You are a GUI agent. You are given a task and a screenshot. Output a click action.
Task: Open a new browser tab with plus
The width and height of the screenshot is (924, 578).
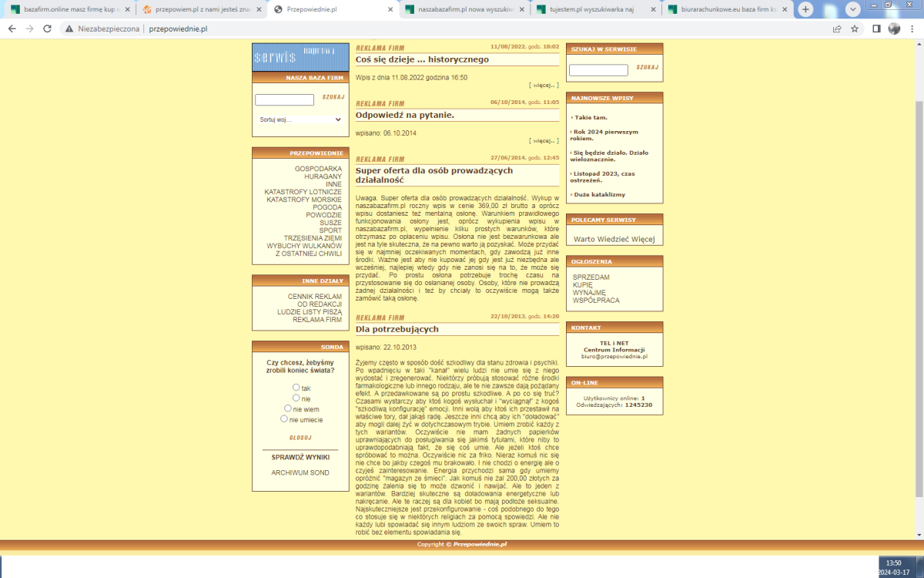805,9
